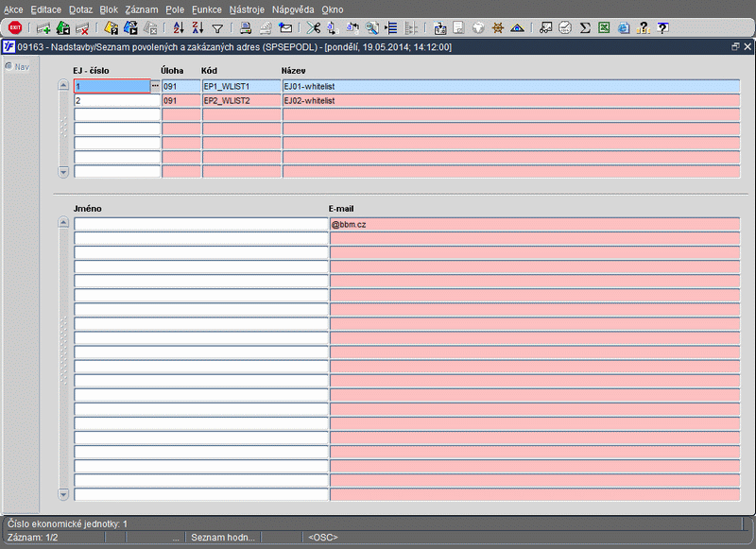
Task: Click the Internet Explorer browser icon
Action: pos(624,28)
